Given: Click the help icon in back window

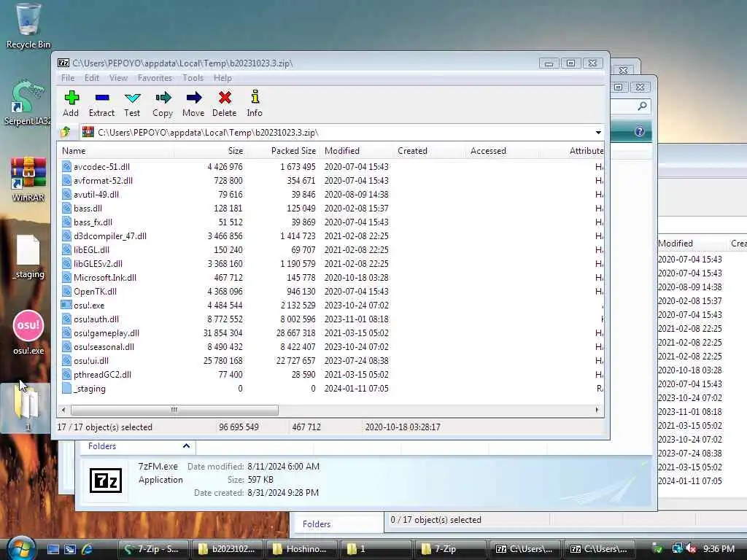Looking at the screenshot, I should click(x=639, y=131).
